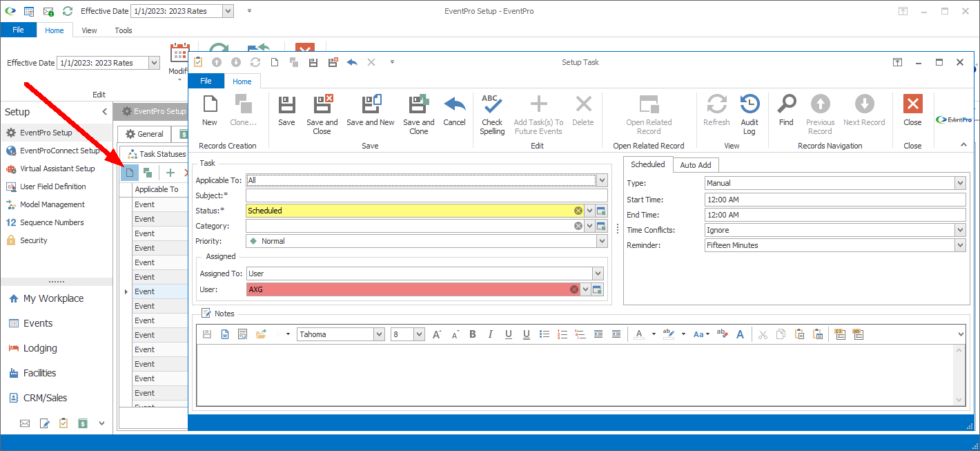Open the font size dropdown
The image size is (980, 451).
[x=419, y=334]
